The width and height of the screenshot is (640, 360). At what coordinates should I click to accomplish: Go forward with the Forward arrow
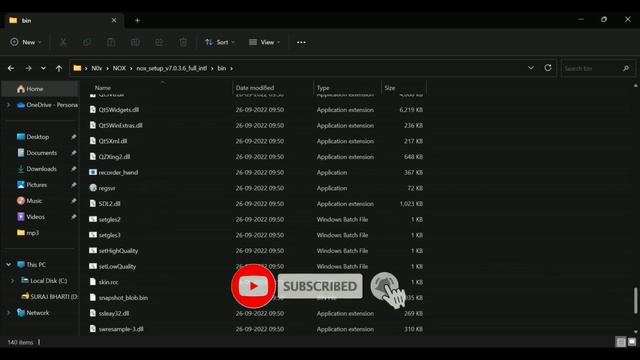[28, 68]
